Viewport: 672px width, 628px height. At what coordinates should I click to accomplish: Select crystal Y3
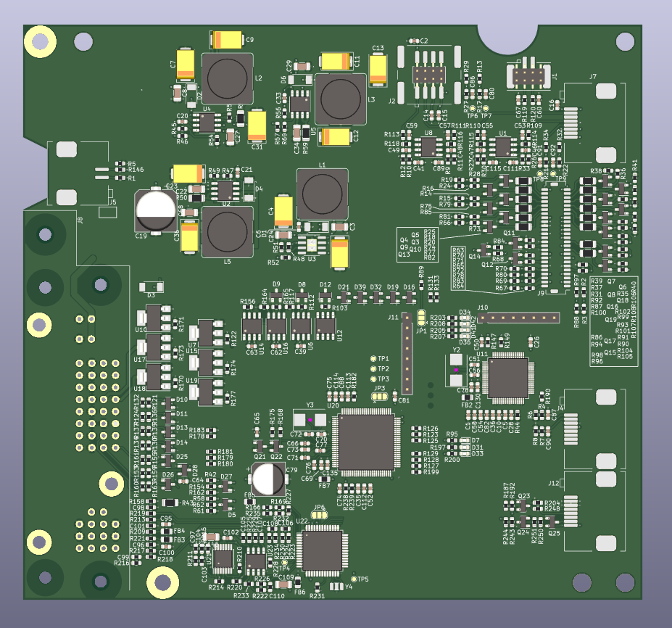(x=310, y=420)
